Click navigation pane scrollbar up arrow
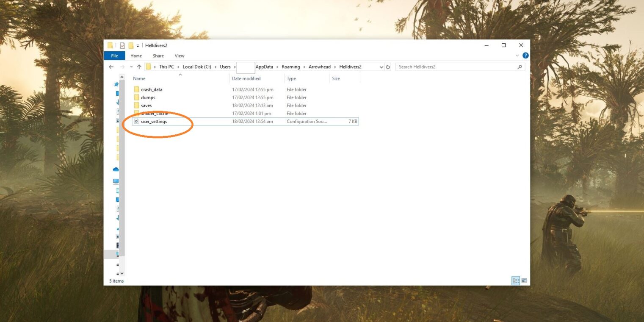Image resolution: width=644 pixels, height=322 pixels. coord(122,78)
